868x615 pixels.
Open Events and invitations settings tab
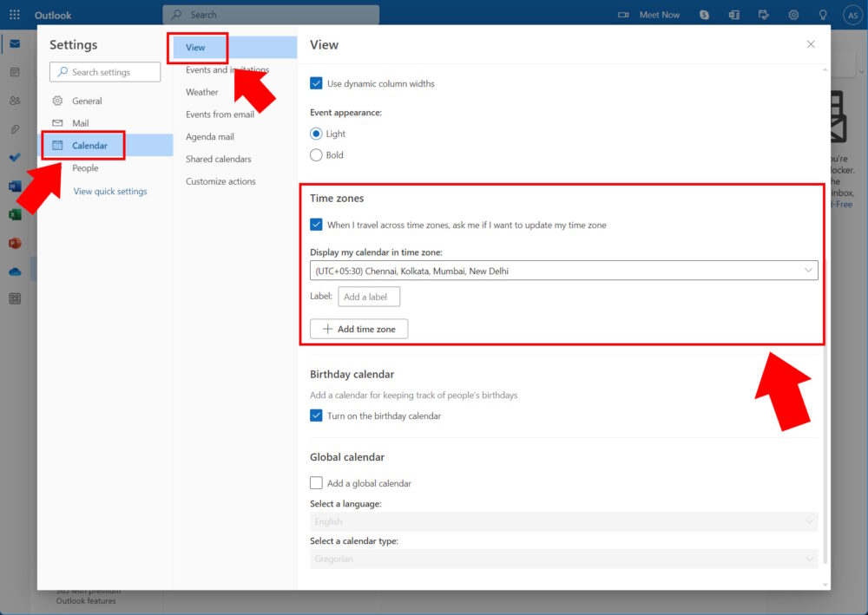(x=227, y=70)
